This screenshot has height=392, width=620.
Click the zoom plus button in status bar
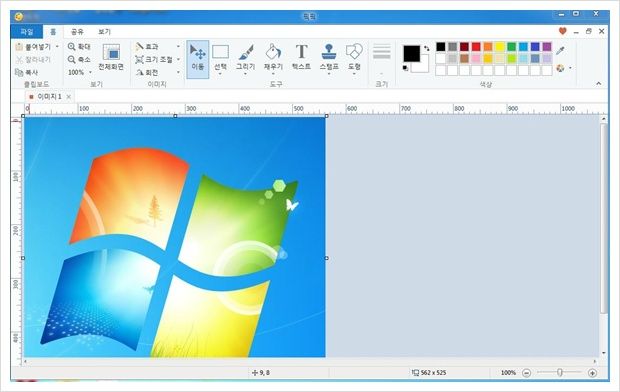592,373
